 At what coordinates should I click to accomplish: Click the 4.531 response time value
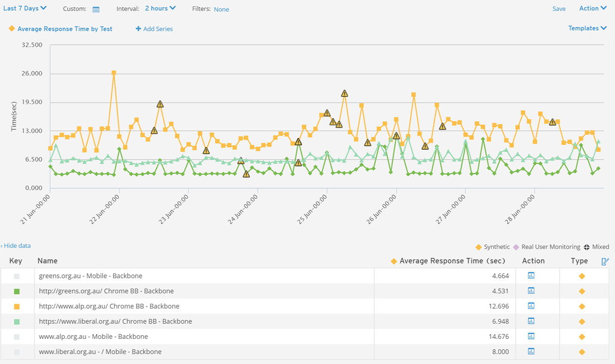500,291
